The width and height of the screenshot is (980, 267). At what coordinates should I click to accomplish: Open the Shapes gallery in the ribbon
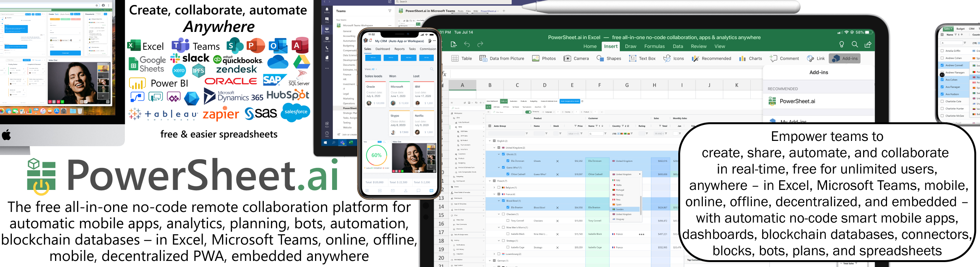point(609,58)
